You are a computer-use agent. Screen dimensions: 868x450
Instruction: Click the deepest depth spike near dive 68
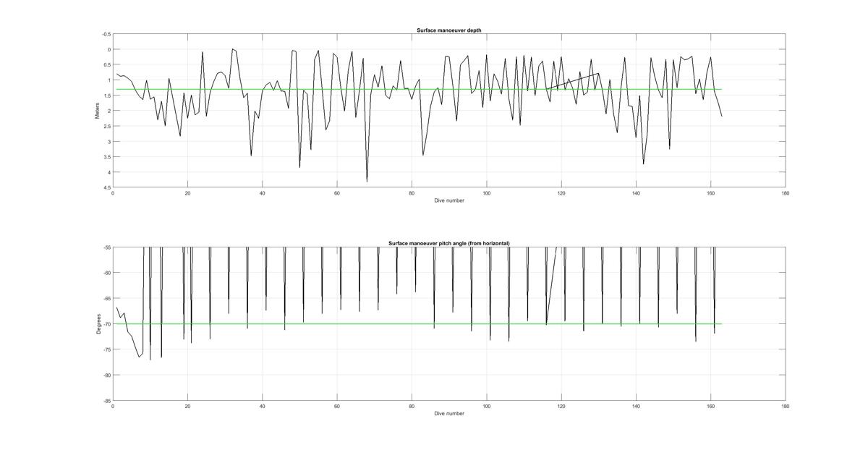click(367, 181)
